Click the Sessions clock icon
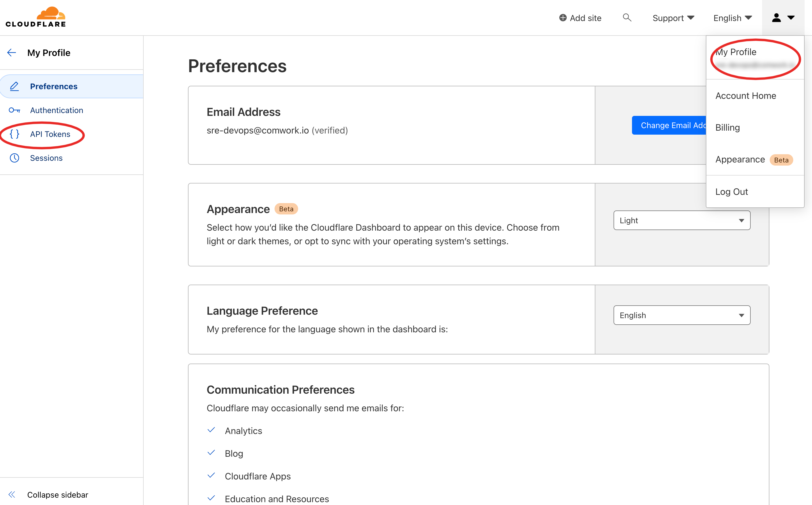The width and height of the screenshot is (812, 505). [14, 158]
